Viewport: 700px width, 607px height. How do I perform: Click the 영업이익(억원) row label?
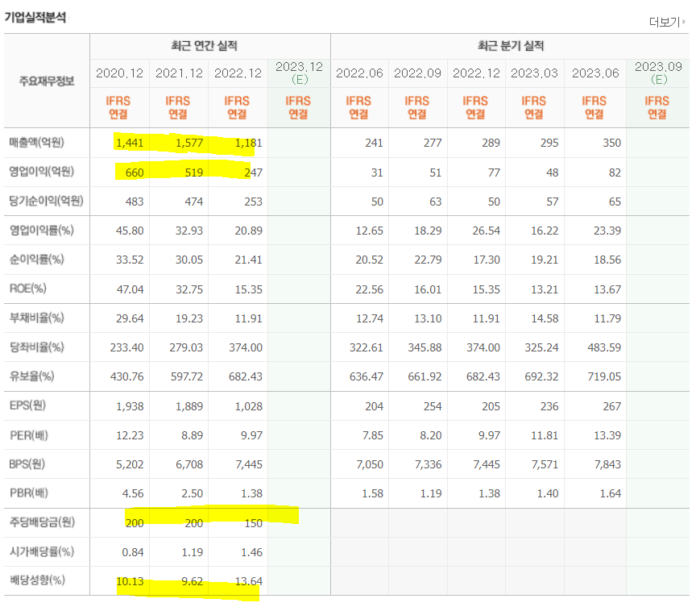(x=42, y=172)
